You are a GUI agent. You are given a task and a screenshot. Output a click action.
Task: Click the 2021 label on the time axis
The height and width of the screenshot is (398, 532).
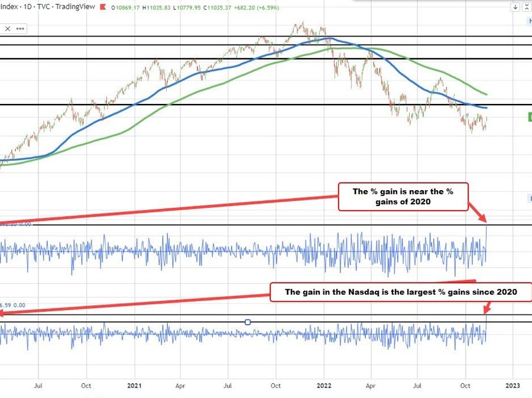pyautogui.click(x=134, y=384)
